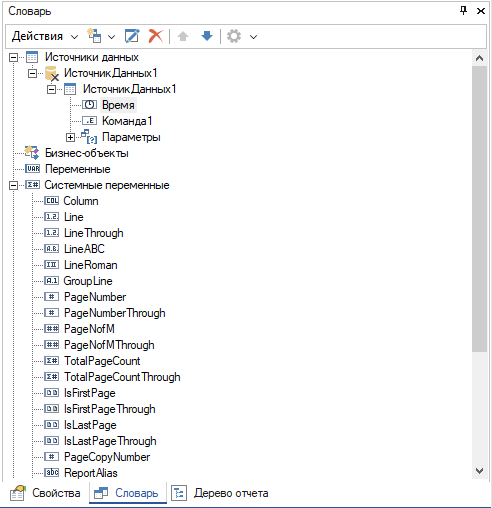Switch to the Свойства tab

[45, 493]
